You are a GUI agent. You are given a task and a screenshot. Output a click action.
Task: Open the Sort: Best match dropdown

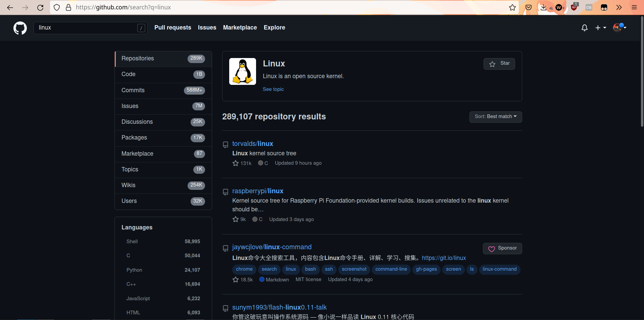[x=496, y=117]
